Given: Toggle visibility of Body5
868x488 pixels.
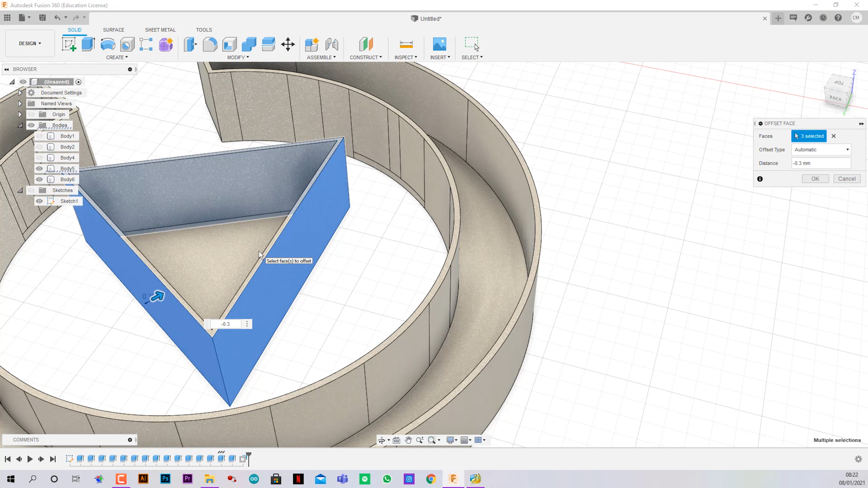Looking at the screenshot, I should point(40,169).
